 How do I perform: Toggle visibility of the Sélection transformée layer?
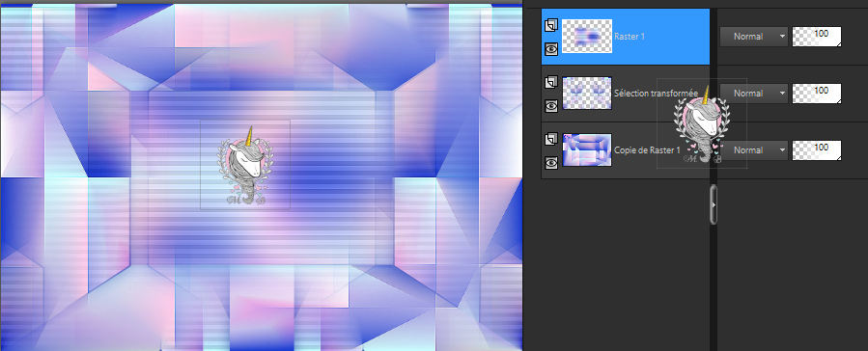550,105
